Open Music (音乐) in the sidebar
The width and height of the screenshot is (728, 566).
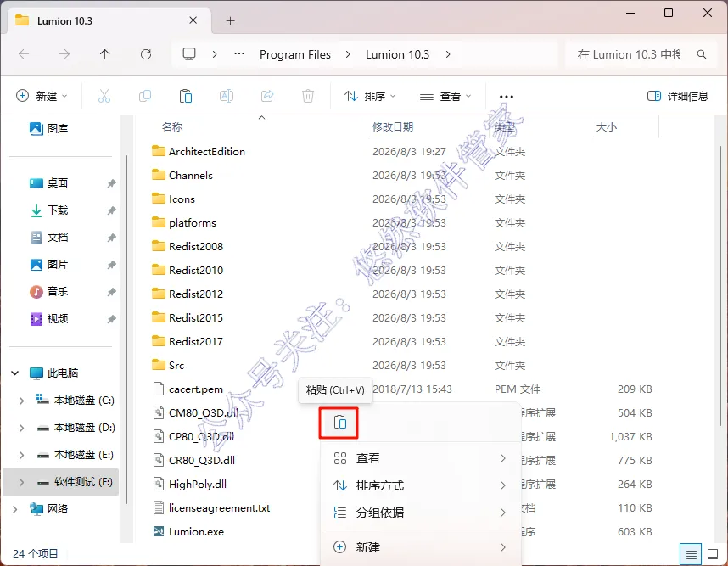(48, 292)
